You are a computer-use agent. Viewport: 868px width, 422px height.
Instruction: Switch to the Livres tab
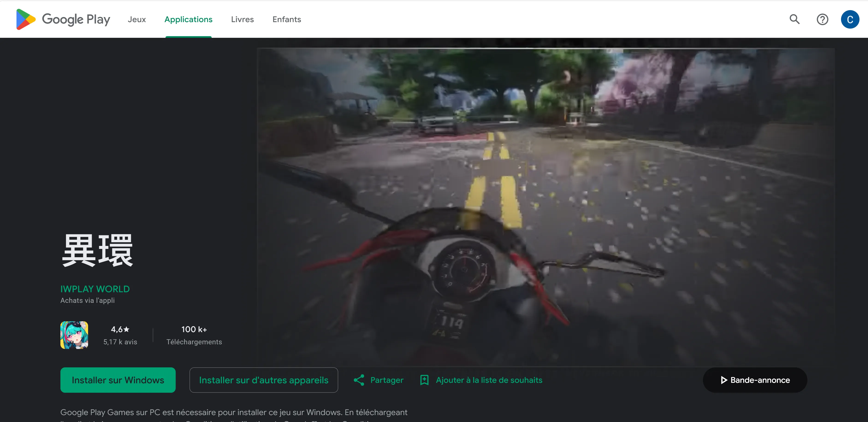coord(242,19)
